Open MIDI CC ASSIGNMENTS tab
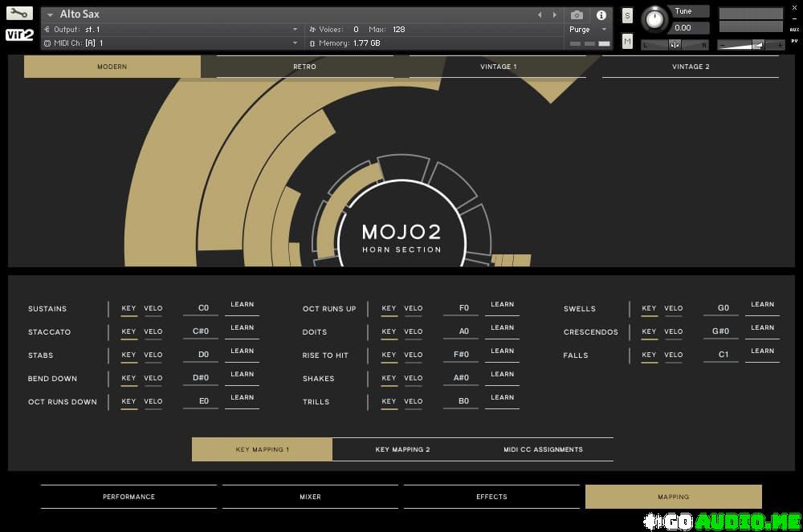803x532 pixels. [x=543, y=449]
